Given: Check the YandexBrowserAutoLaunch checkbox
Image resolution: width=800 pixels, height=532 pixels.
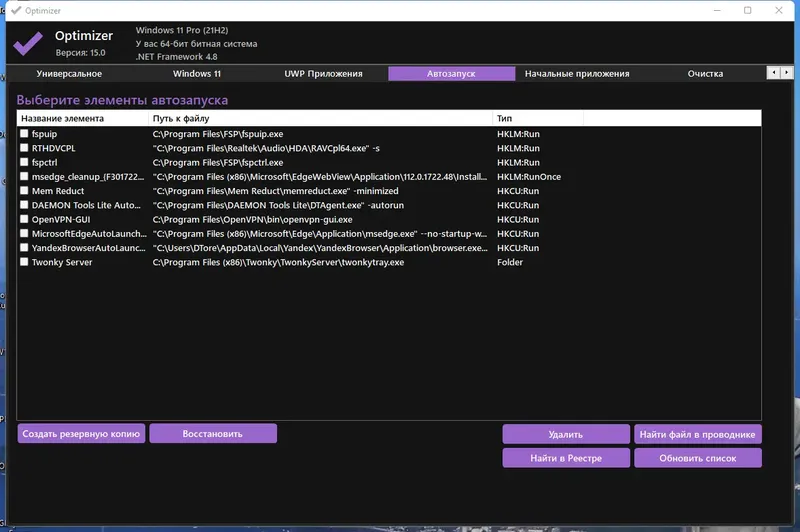Looking at the screenshot, I should [24, 248].
